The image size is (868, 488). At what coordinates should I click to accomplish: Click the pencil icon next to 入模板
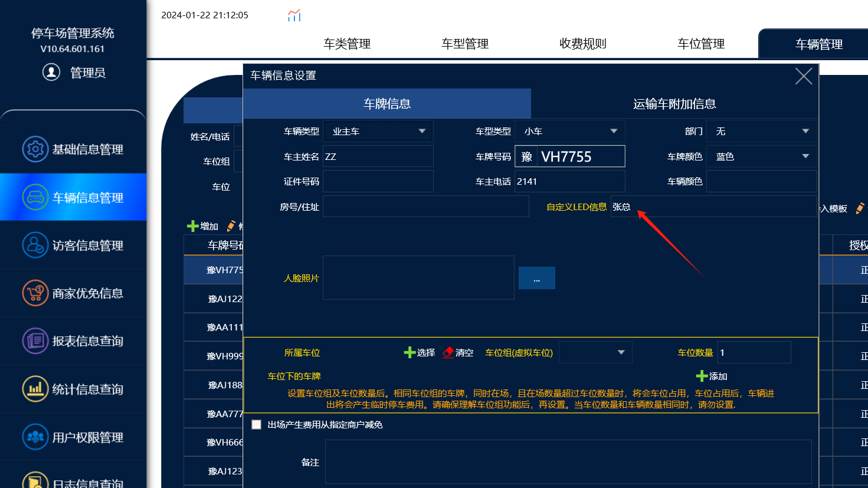860,208
